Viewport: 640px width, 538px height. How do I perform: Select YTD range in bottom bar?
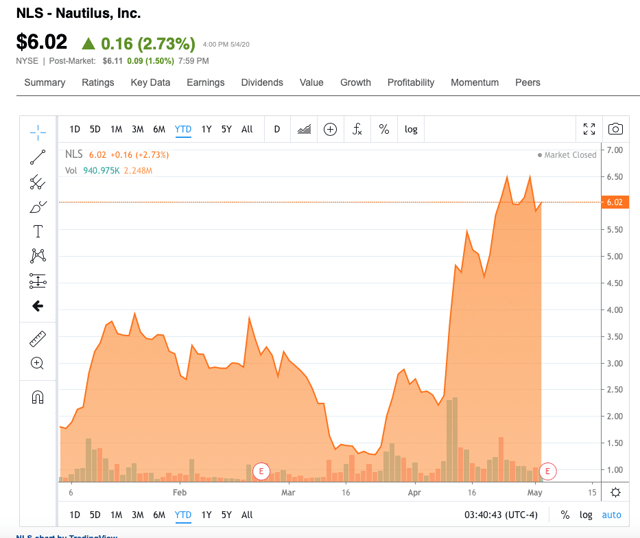coord(183,515)
